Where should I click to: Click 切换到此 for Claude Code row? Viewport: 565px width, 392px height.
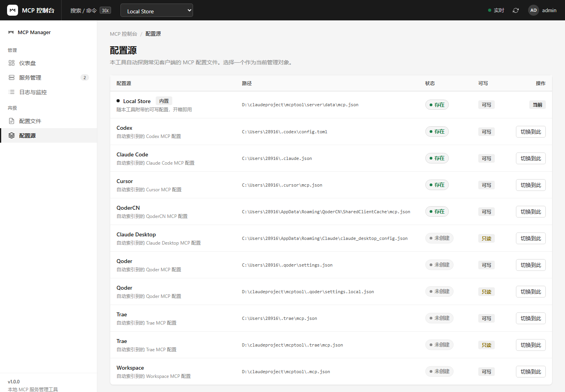530,158
